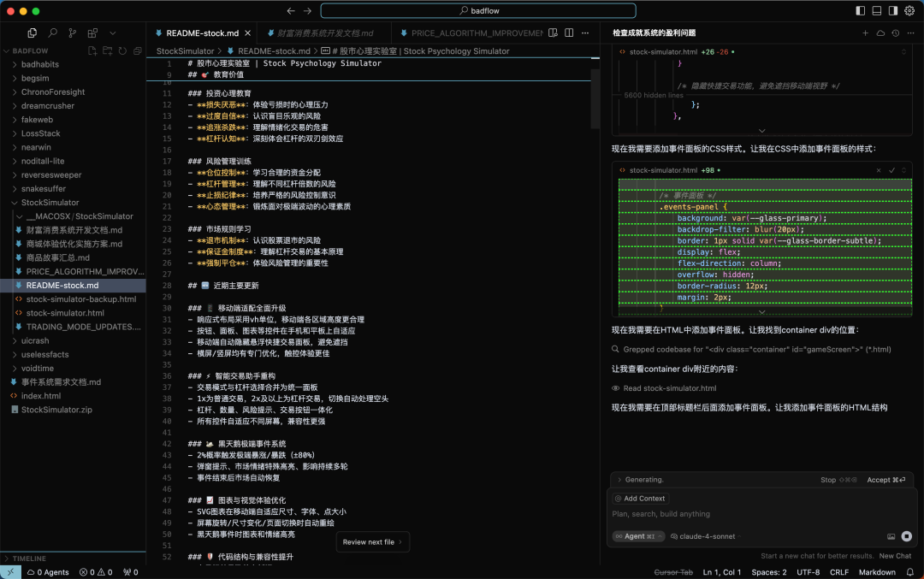Toggle the primary sidebar layout
Screen dimensions: 924x579
coord(861,10)
